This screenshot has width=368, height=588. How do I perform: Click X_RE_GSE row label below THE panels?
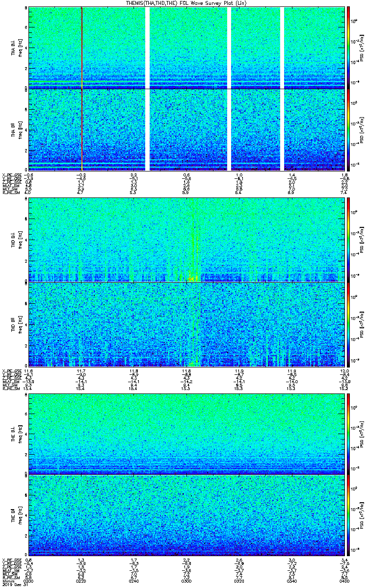(x=12, y=560)
